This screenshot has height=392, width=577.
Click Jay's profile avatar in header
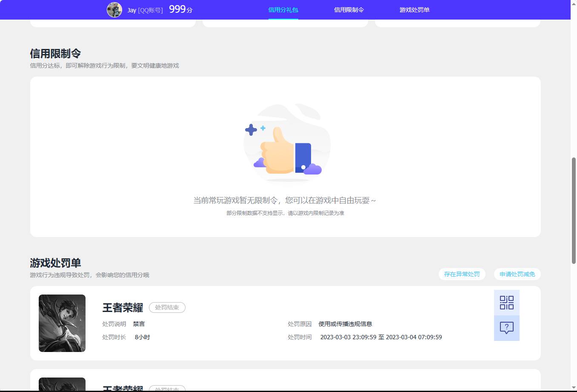[114, 9]
